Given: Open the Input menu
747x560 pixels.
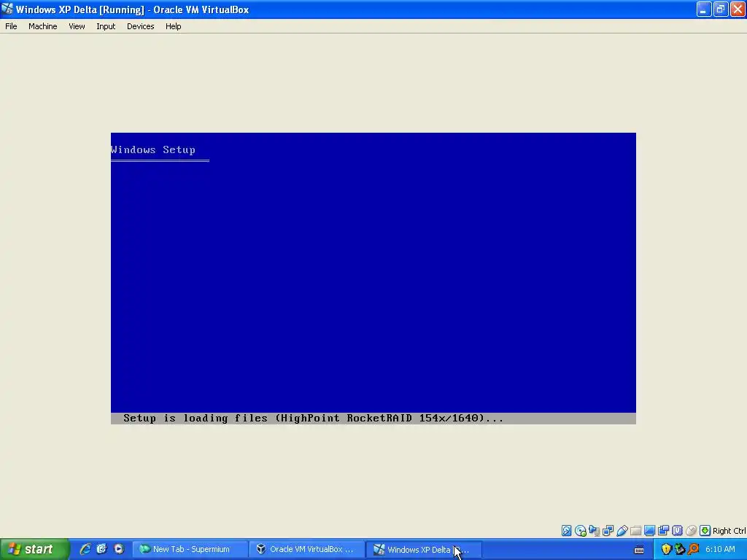Looking at the screenshot, I should pos(106,26).
